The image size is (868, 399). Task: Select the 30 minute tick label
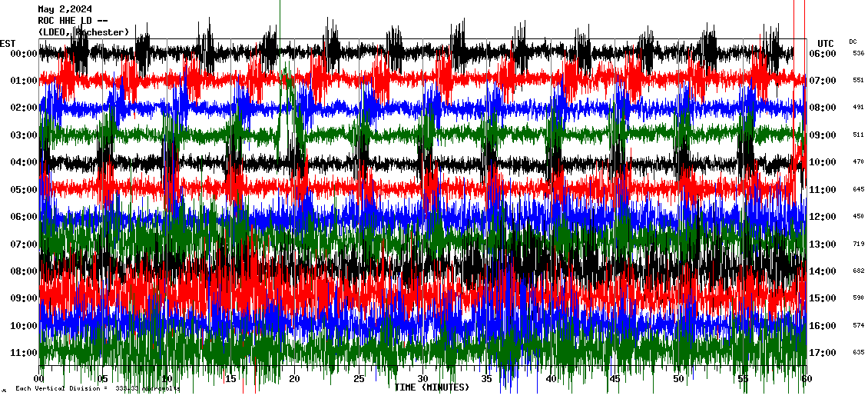(x=422, y=379)
